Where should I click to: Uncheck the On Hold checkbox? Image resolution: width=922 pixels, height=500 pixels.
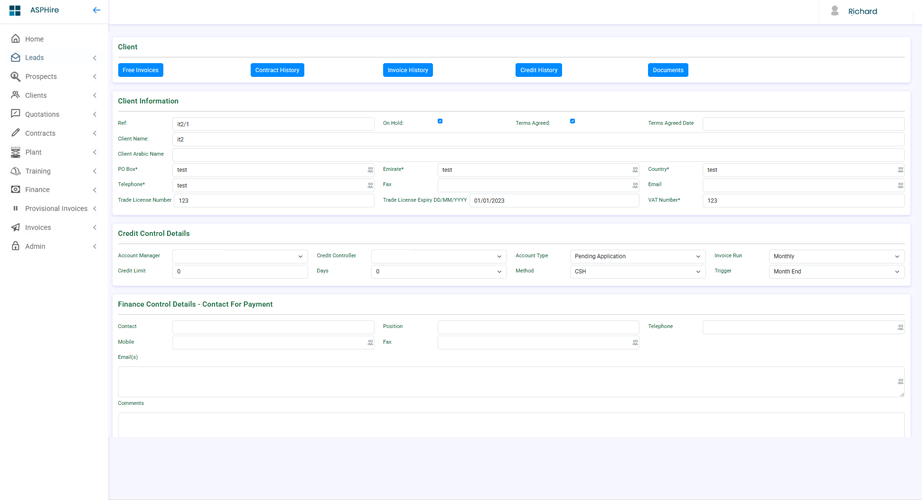(x=440, y=122)
